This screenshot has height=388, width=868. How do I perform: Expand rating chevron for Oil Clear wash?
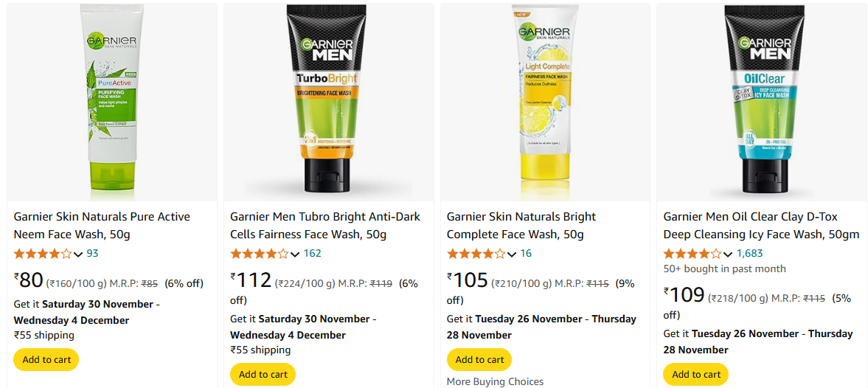tap(728, 254)
